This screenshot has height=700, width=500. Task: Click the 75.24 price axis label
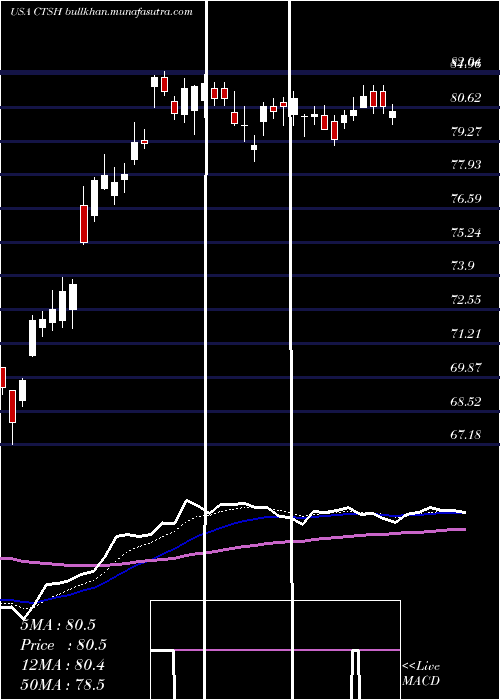[x=466, y=232]
